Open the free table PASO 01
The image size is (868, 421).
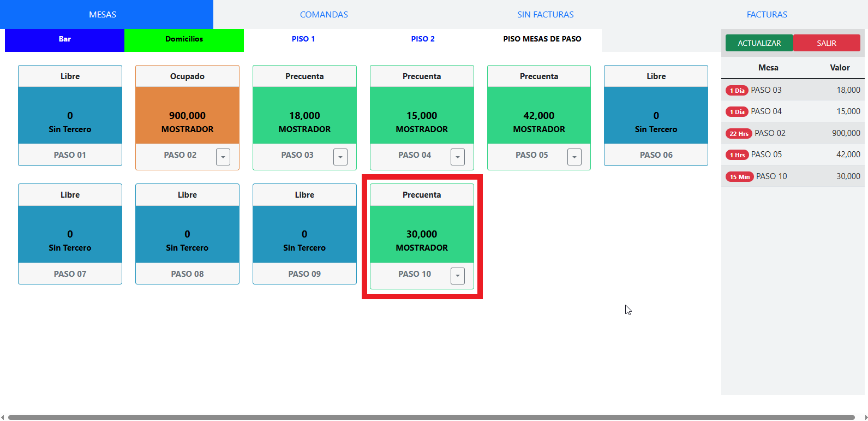(70, 116)
